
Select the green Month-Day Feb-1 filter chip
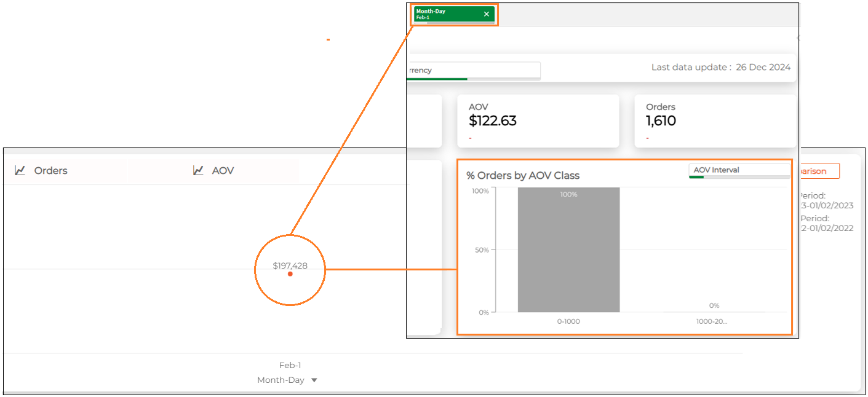[x=449, y=14]
